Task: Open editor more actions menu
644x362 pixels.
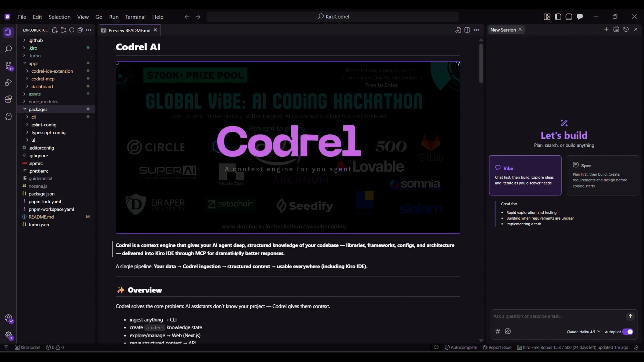Action: pyautogui.click(x=476, y=30)
